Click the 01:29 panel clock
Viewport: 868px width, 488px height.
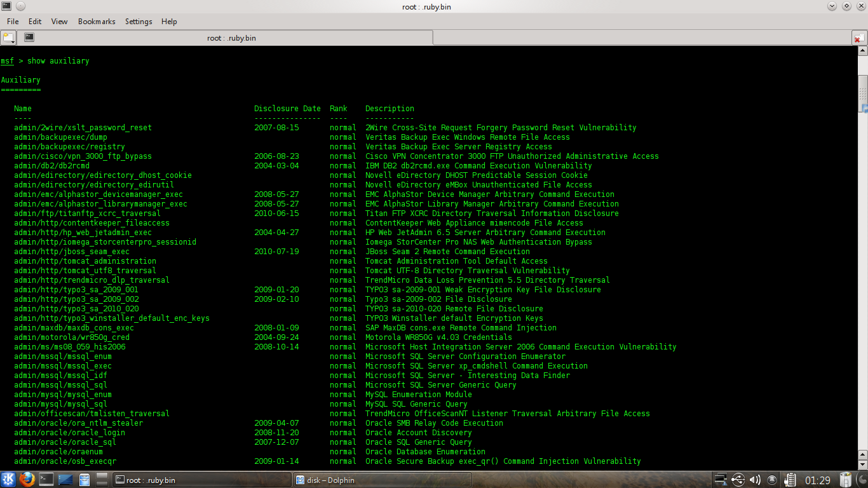[818, 480]
